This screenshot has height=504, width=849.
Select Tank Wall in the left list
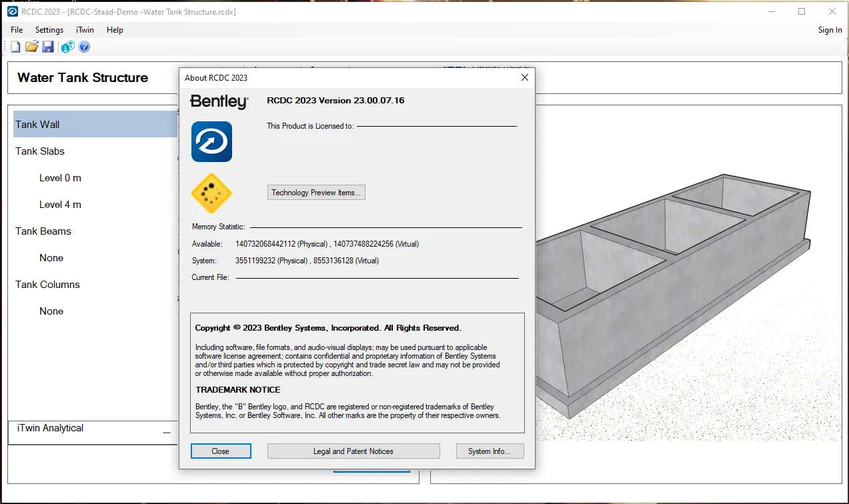[95, 124]
